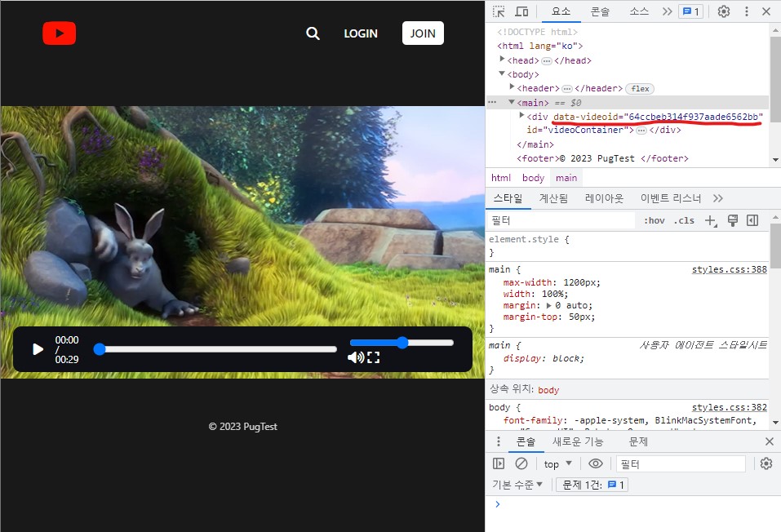This screenshot has height=532, width=781.
Task: Toggle the :hov element state panel
Action: coord(654,220)
